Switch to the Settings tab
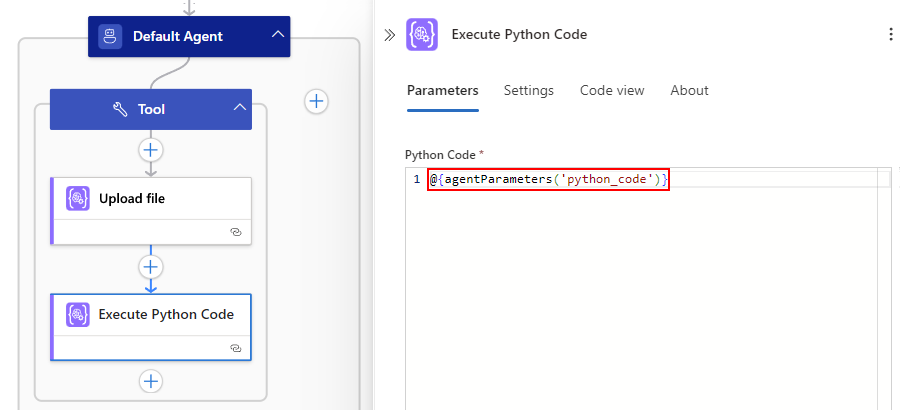The width and height of the screenshot is (900, 410). click(x=528, y=90)
